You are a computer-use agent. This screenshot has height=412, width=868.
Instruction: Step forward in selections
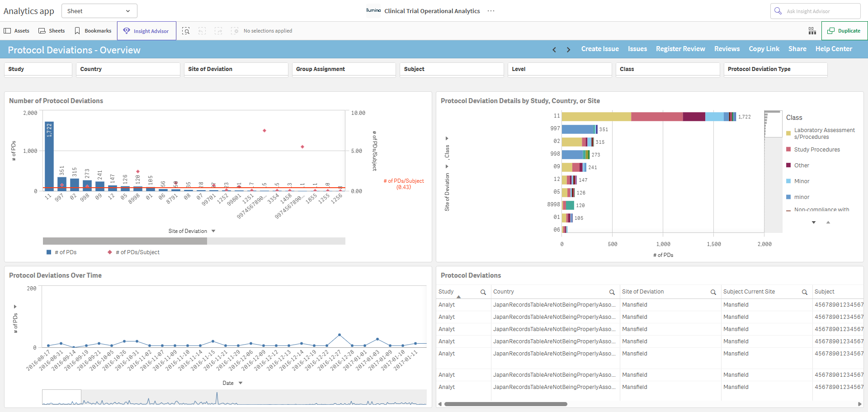pyautogui.click(x=218, y=31)
